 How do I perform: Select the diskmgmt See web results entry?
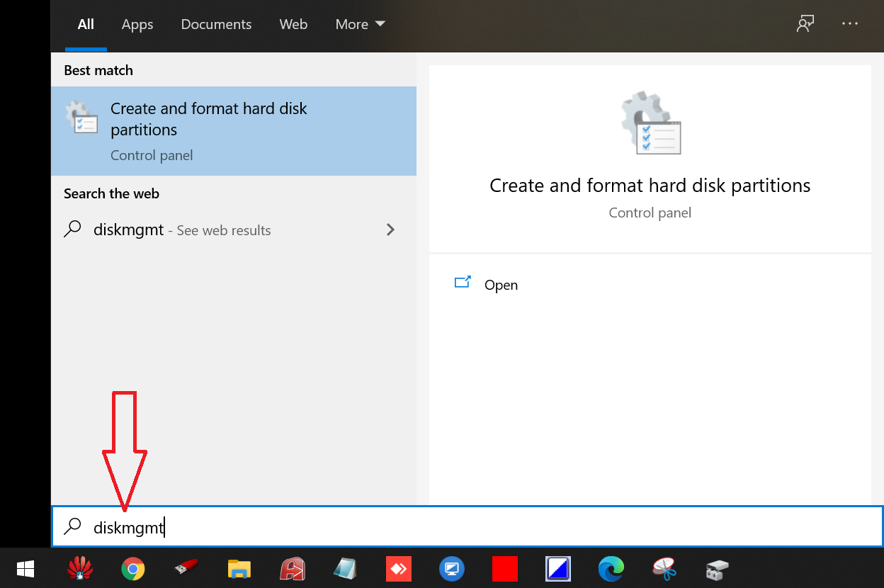(x=182, y=230)
